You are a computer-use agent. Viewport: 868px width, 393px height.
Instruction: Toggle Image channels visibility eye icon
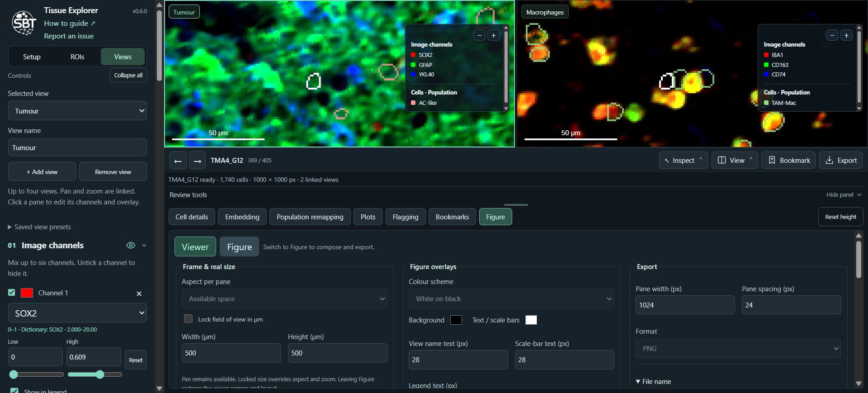pyautogui.click(x=131, y=245)
